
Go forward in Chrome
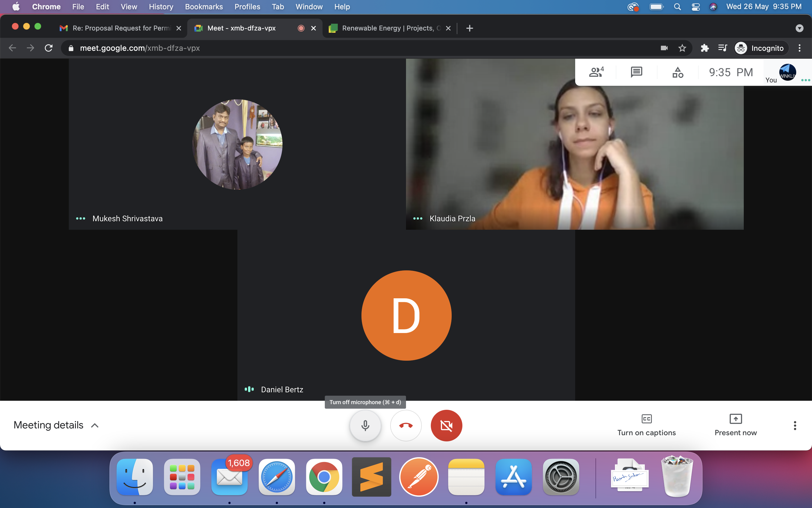coord(30,48)
